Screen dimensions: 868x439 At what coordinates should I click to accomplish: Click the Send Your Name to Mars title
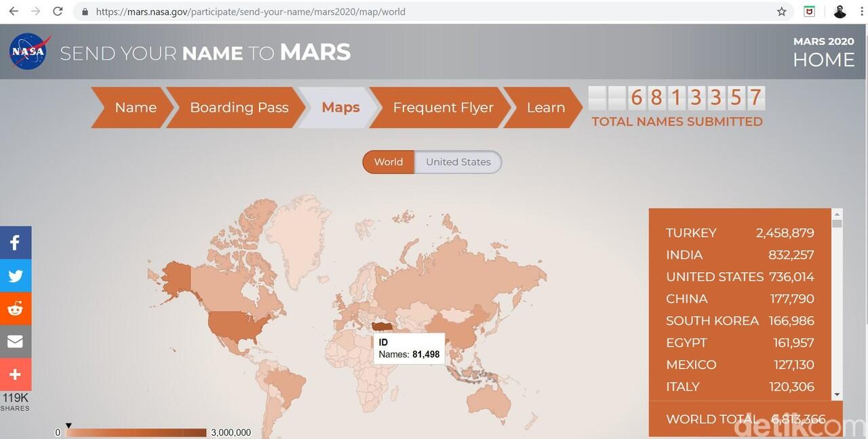tap(205, 52)
